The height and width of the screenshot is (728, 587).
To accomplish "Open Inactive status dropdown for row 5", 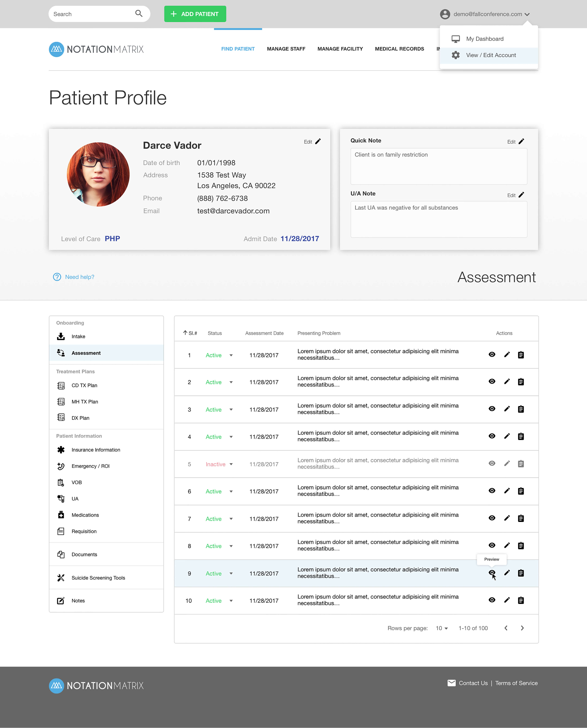I will click(x=231, y=464).
